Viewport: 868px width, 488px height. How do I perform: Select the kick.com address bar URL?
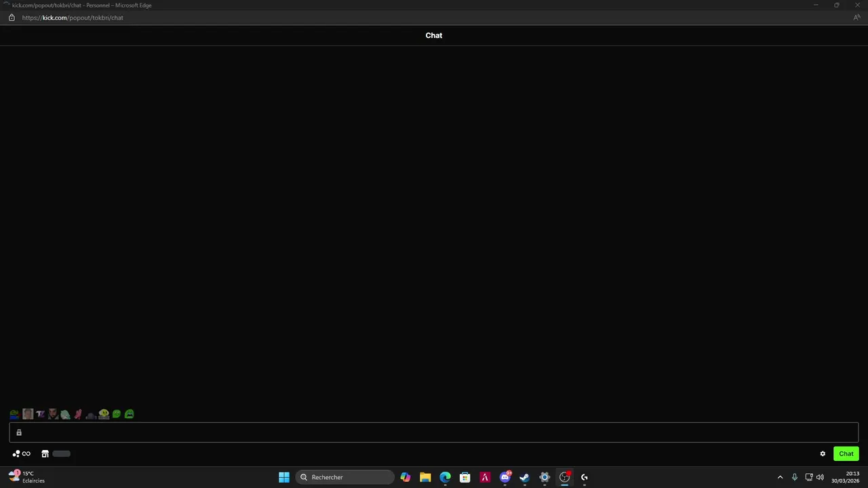pos(73,18)
